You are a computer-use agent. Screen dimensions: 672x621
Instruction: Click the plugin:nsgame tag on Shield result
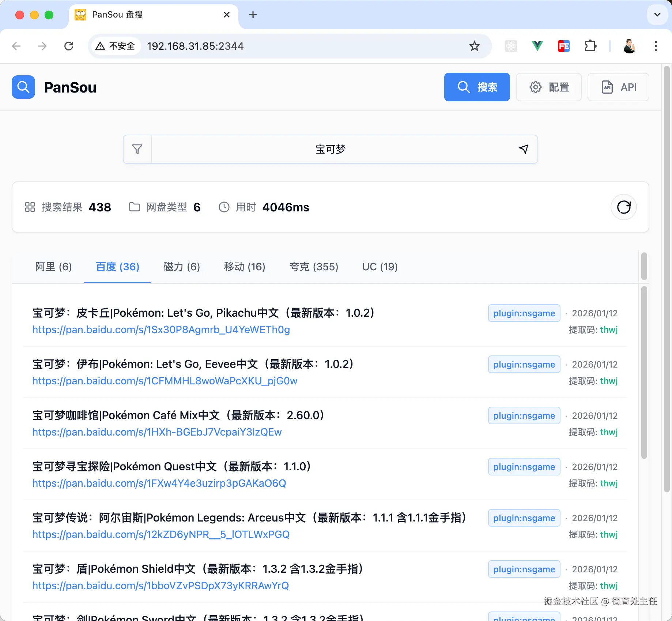coord(524,569)
